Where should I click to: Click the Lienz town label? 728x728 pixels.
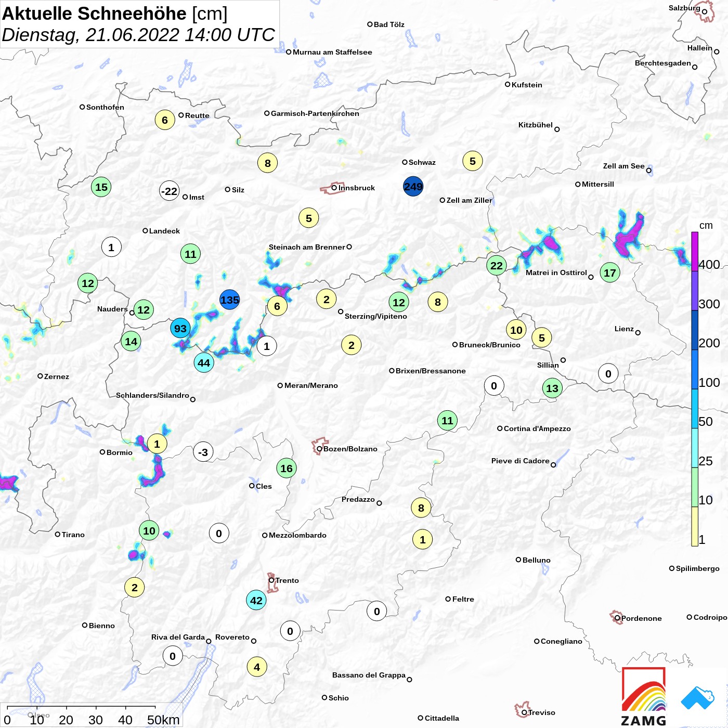(x=624, y=329)
